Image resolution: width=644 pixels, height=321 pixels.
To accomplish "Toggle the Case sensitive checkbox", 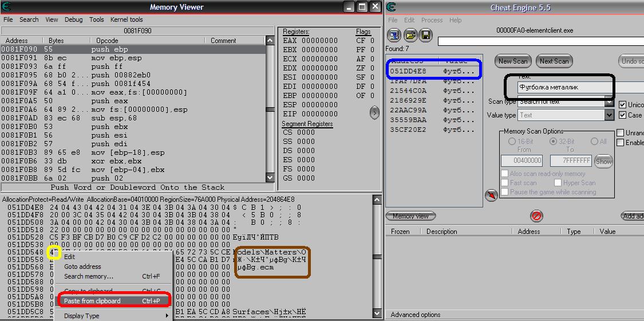I will [x=622, y=115].
